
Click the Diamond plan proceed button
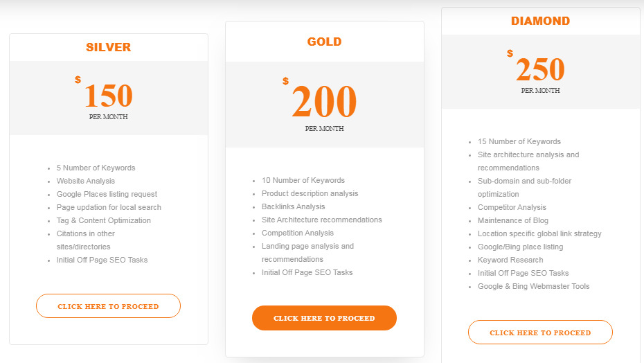(541, 332)
